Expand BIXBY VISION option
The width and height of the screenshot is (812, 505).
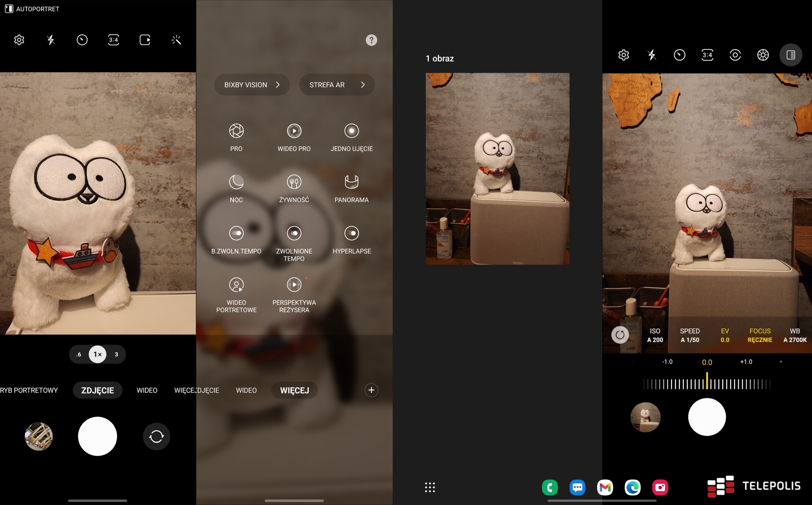tap(252, 85)
